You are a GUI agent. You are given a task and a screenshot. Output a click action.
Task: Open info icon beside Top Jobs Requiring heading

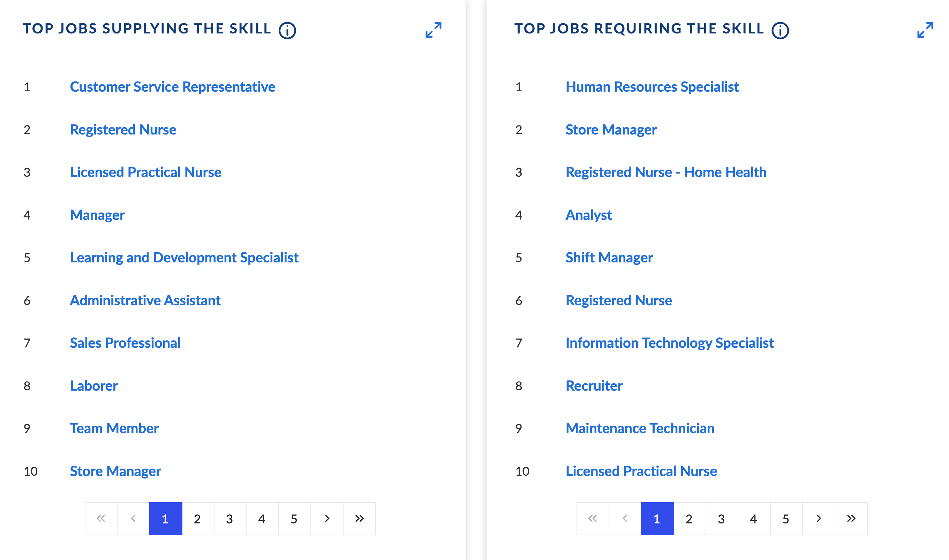[x=780, y=31]
